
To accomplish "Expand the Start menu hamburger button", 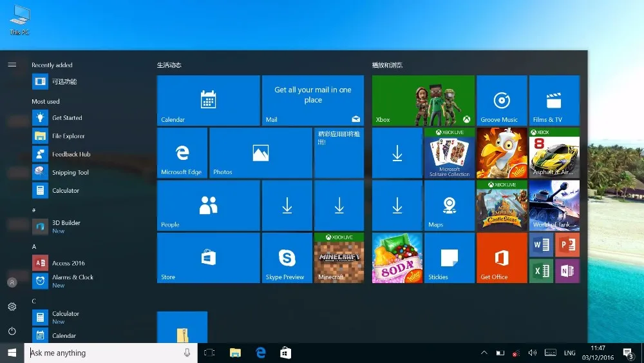I will coord(12,64).
